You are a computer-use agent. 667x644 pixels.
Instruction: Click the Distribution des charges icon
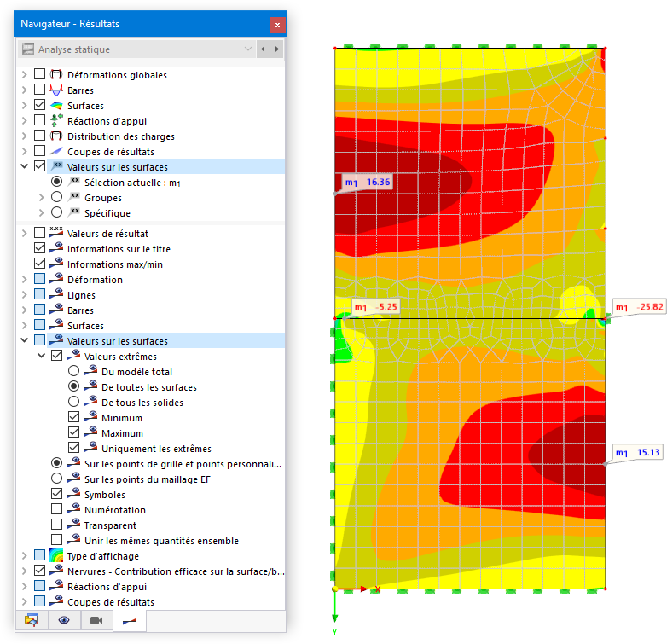(56, 136)
